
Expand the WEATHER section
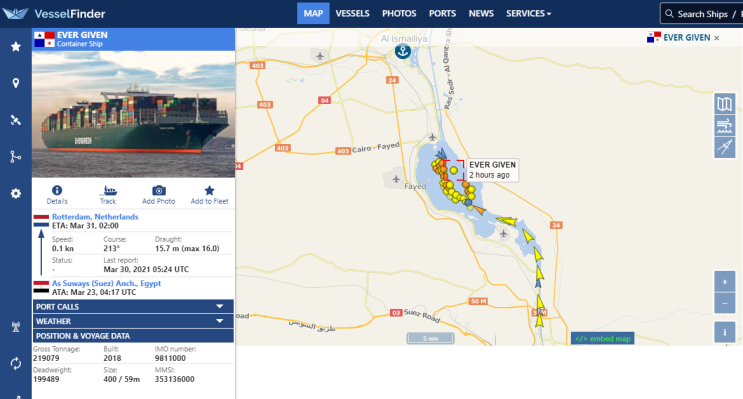click(x=133, y=321)
